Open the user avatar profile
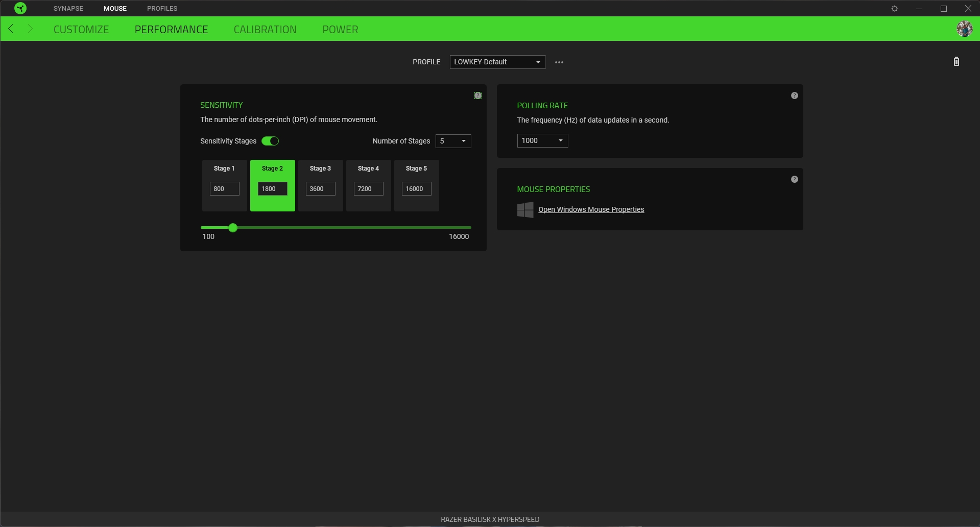980x527 pixels. (x=965, y=29)
